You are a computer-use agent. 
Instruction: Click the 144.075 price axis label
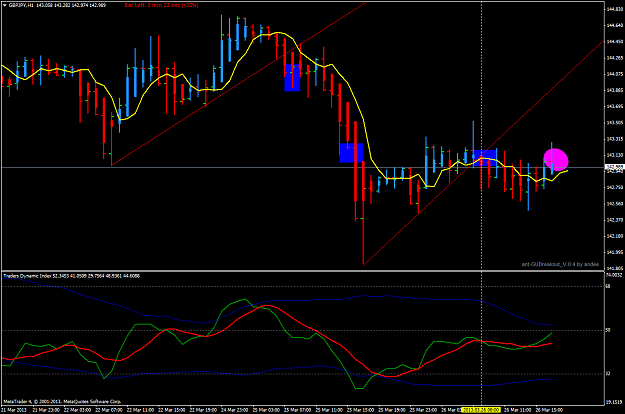click(x=614, y=74)
